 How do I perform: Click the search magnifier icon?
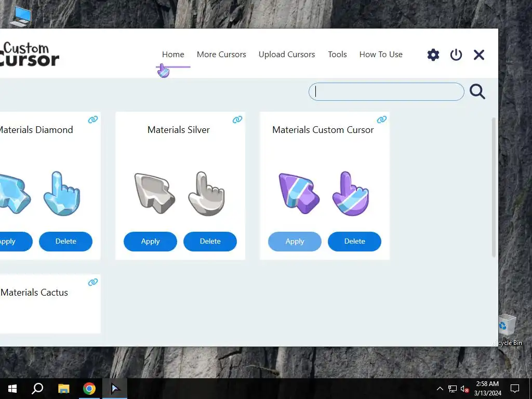tap(477, 91)
